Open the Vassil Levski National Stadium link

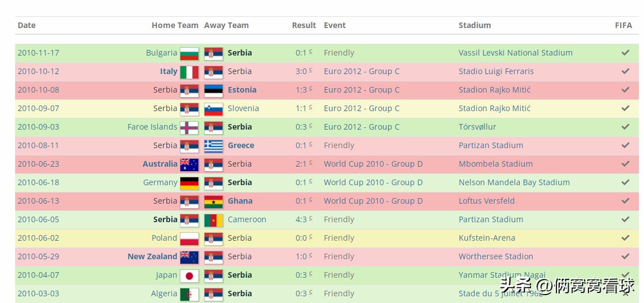(x=515, y=53)
